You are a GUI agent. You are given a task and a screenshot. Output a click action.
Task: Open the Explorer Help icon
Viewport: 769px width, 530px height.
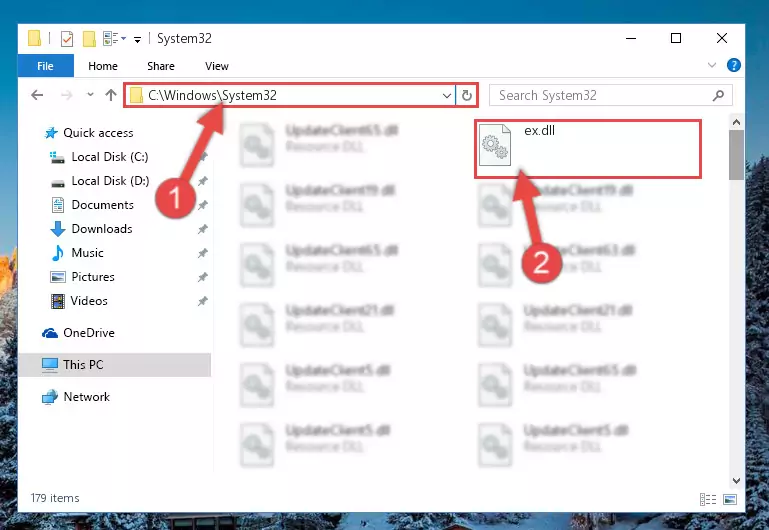click(x=734, y=65)
